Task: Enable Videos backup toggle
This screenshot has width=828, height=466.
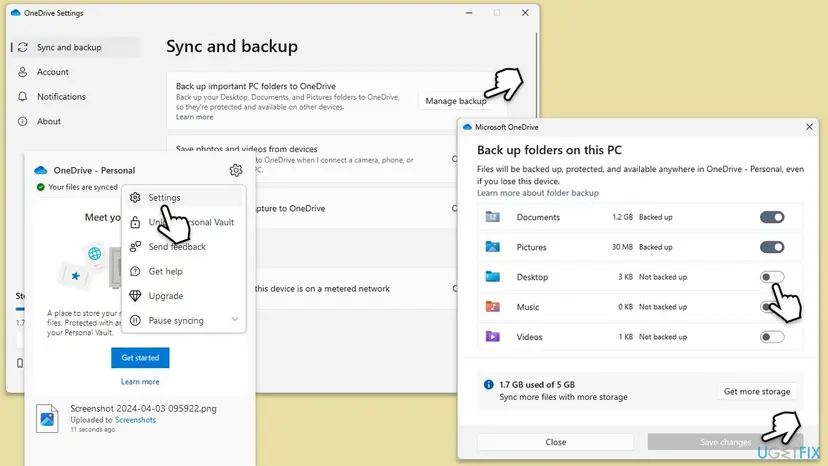Action: click(x=771, y=337)
